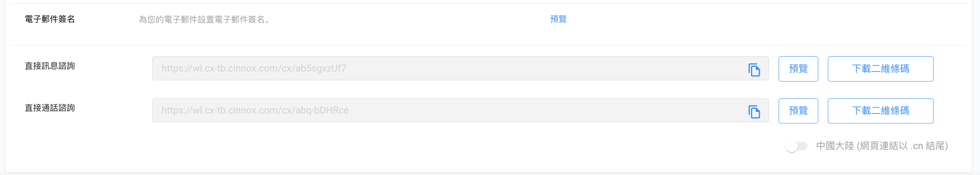Image resolution: width=980 pixels, height=175 pixels.
Task: Copy the direct call inquiry link
Action: coord(754,112)
